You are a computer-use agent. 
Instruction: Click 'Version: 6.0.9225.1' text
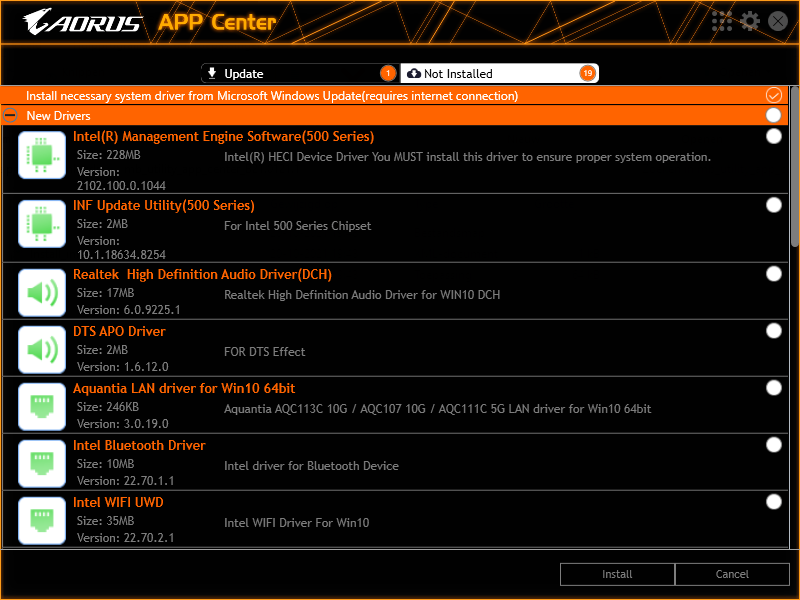click(129, 310)
